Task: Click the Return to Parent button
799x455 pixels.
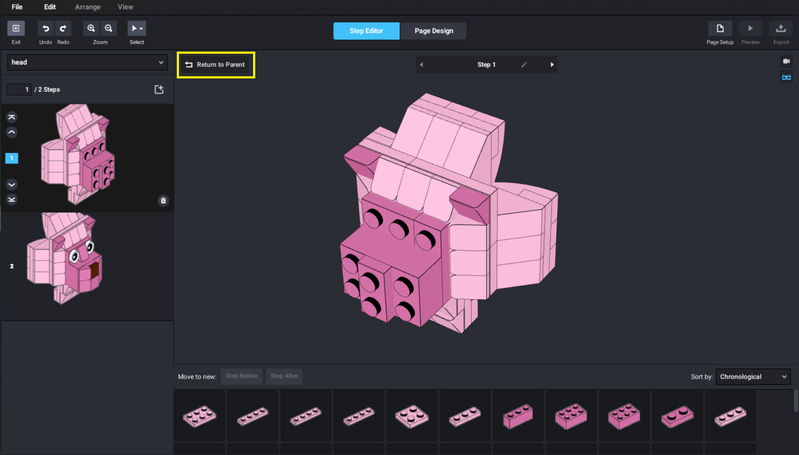Action: coord(214,65)
